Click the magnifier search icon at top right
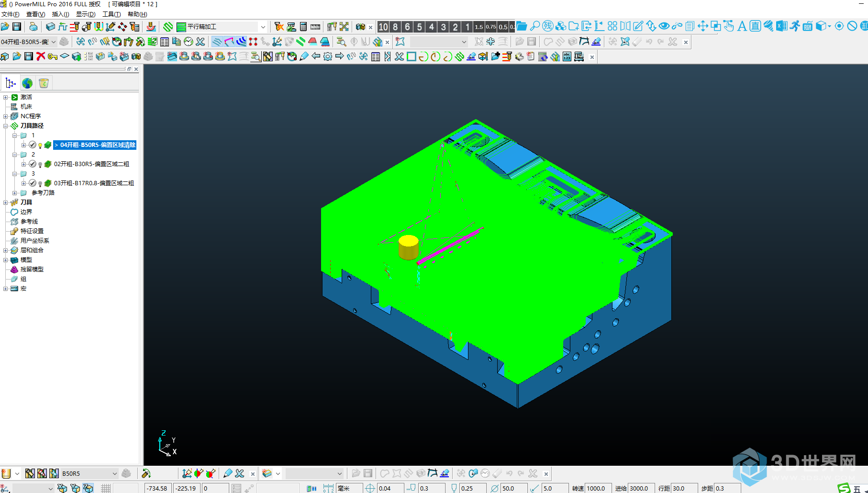 [535, 26]
